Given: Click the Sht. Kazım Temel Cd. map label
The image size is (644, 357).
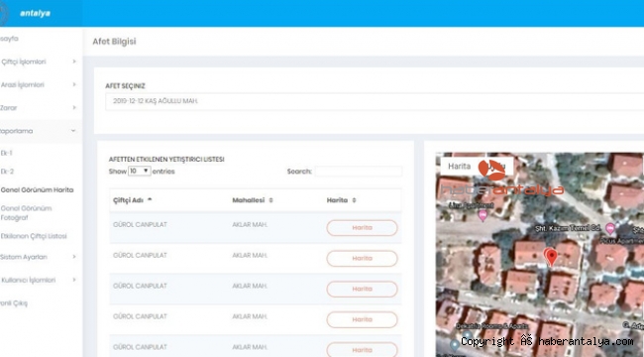Looking at the screenshot, I should tap(568, 228).
